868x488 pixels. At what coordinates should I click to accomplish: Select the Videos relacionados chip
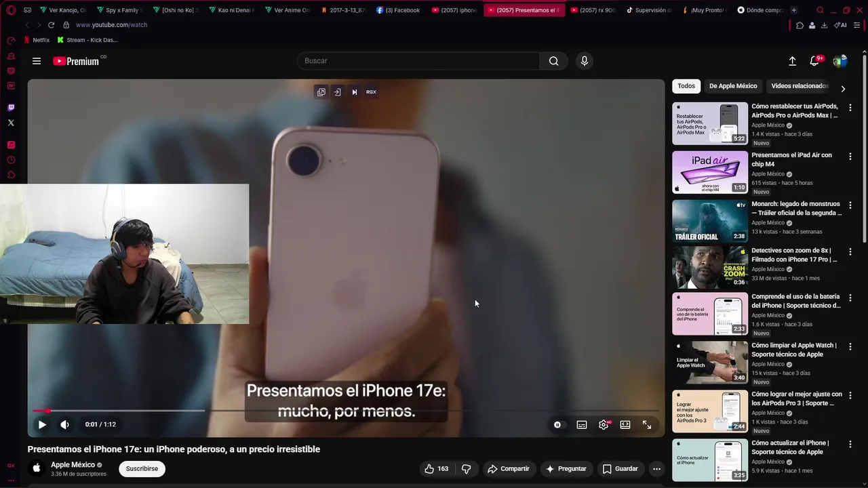click(x=800, y=86)
